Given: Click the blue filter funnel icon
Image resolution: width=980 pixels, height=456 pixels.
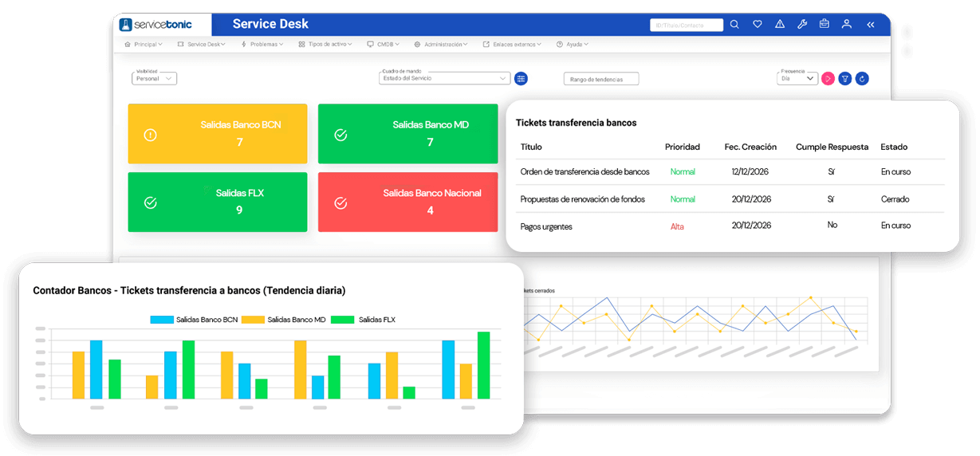Looking at the screenshot, I should (x=844, y=78).
